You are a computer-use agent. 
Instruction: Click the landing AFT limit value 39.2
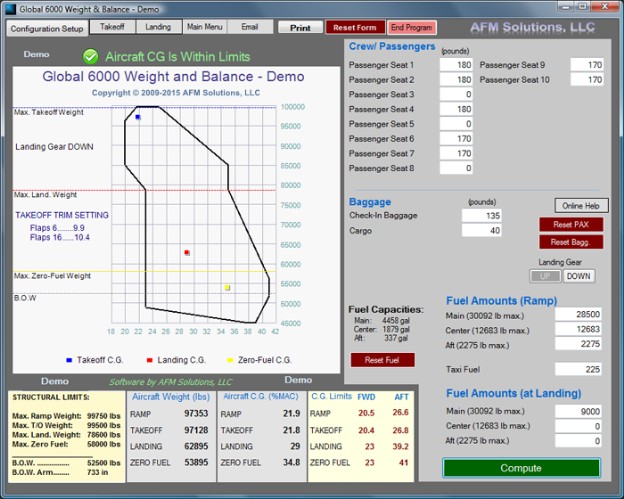(400, 446)
